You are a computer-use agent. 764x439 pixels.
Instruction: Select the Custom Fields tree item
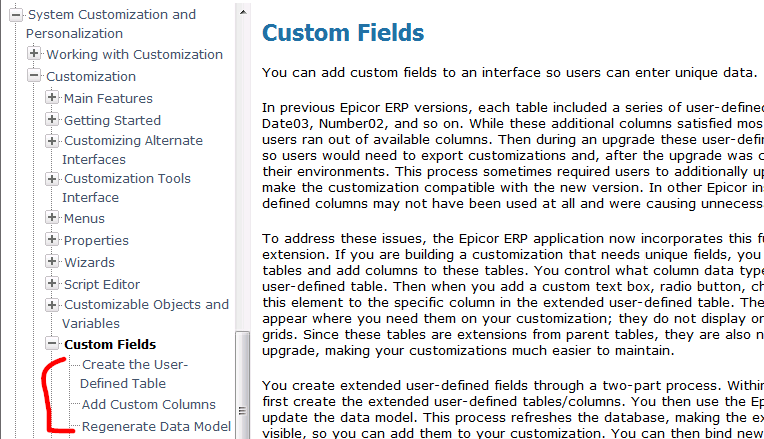110,344
